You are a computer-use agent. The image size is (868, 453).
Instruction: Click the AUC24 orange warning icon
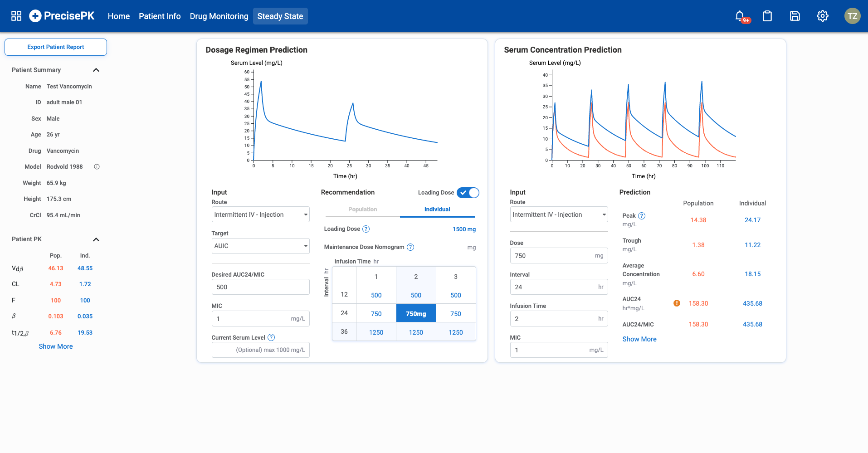point(677,303)
